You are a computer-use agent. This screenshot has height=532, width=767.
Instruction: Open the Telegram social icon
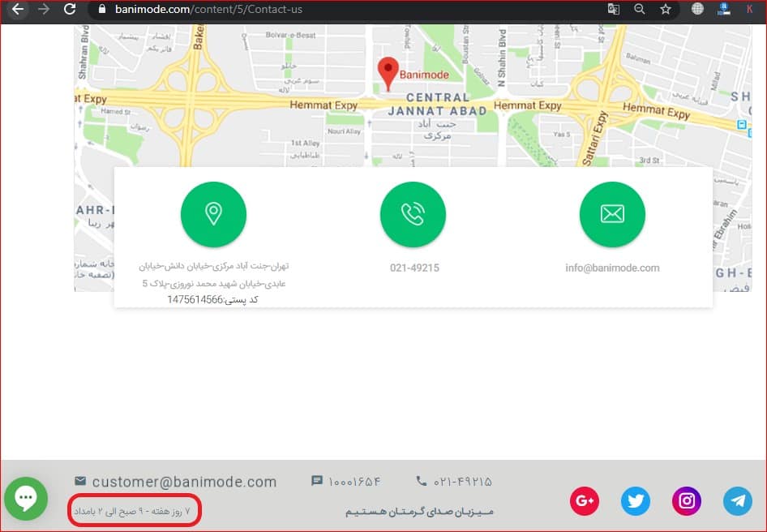(738, 500)
